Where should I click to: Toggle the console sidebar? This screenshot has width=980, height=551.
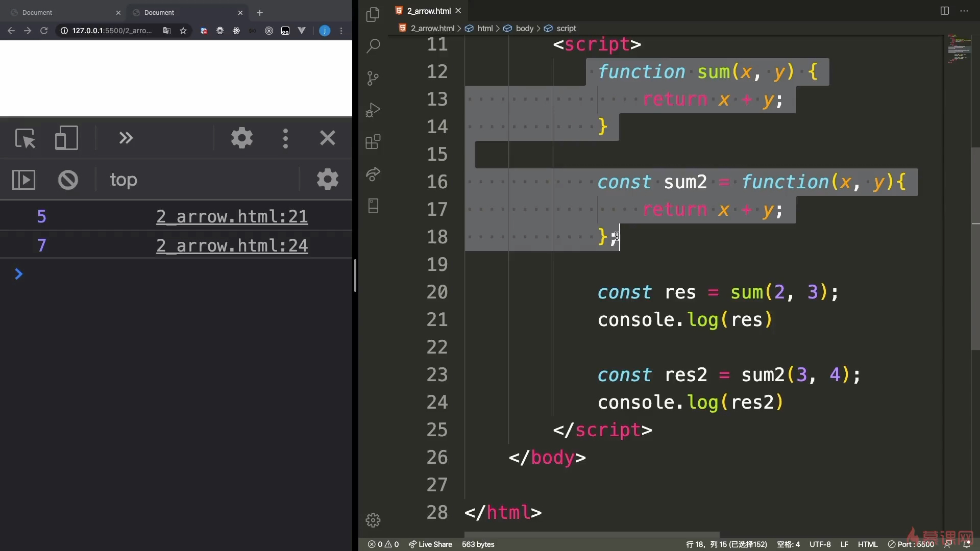pyautogui.click(x=23, y=180)
